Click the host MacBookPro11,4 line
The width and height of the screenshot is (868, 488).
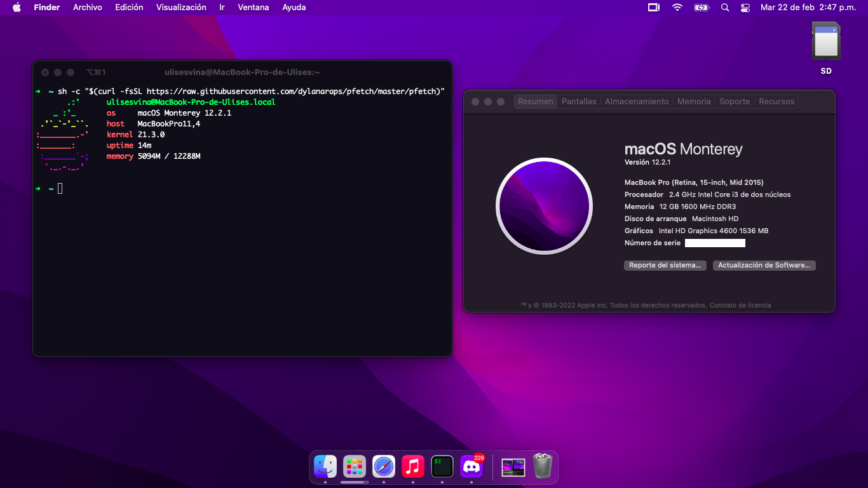(x=153, y=123)
